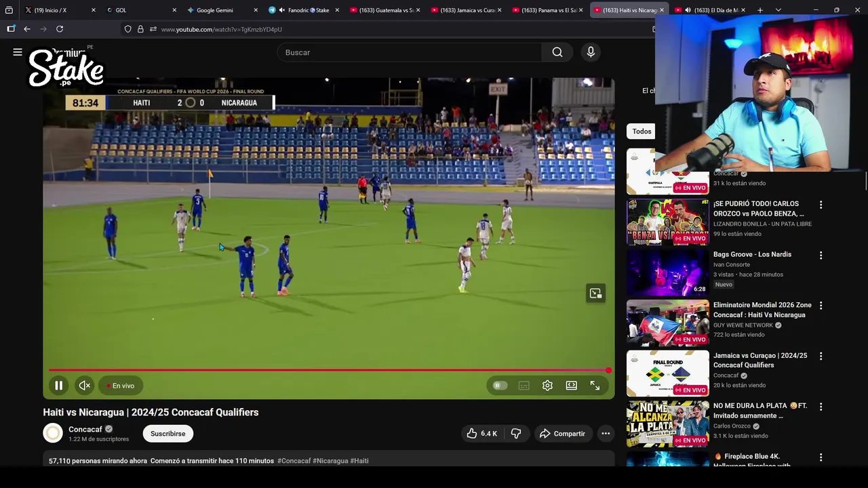
Task: Open the Jamaica vs Curaçao thumbnail
Action: click(x=667, y=373)
